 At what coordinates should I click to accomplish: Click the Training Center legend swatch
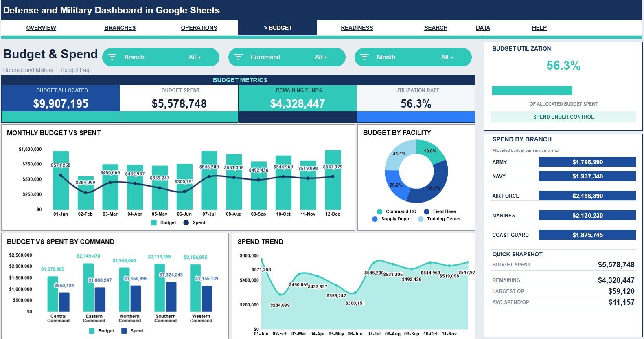[x=421, y=219]
